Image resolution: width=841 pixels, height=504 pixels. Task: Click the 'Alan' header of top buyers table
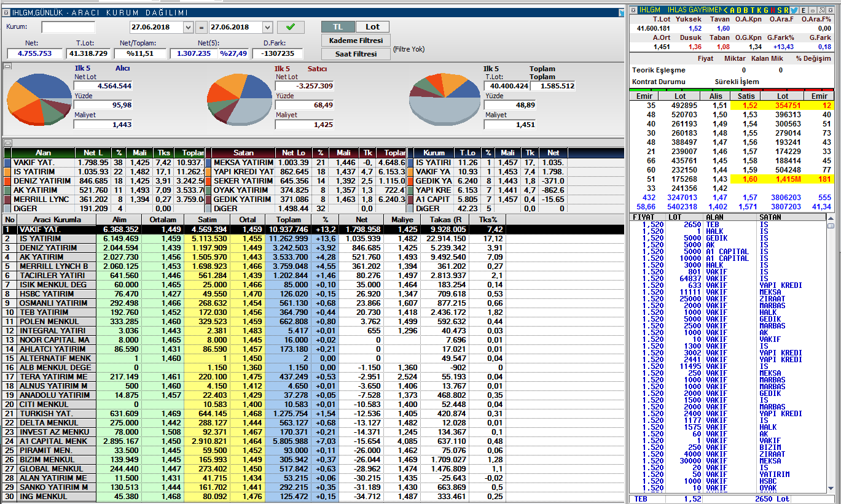coord(43,152)
